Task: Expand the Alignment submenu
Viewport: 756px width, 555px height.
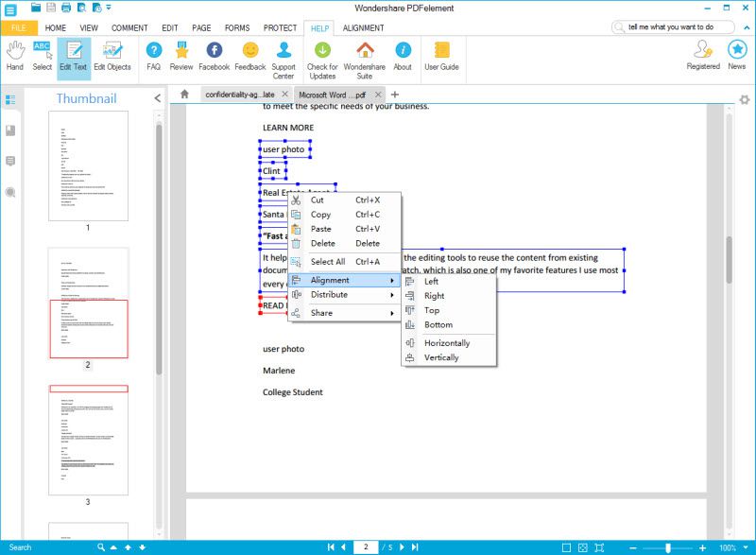Action: (x=345, y=280)
